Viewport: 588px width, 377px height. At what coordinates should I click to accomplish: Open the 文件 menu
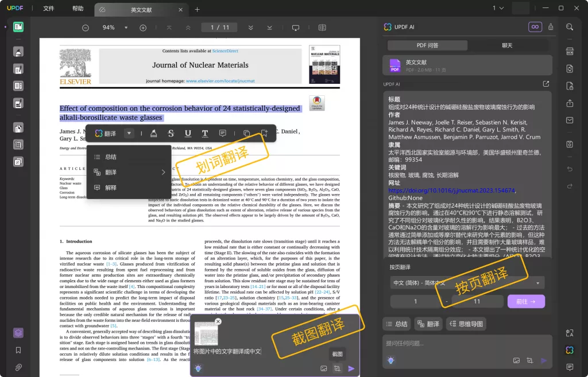click(x=49, y=8)
